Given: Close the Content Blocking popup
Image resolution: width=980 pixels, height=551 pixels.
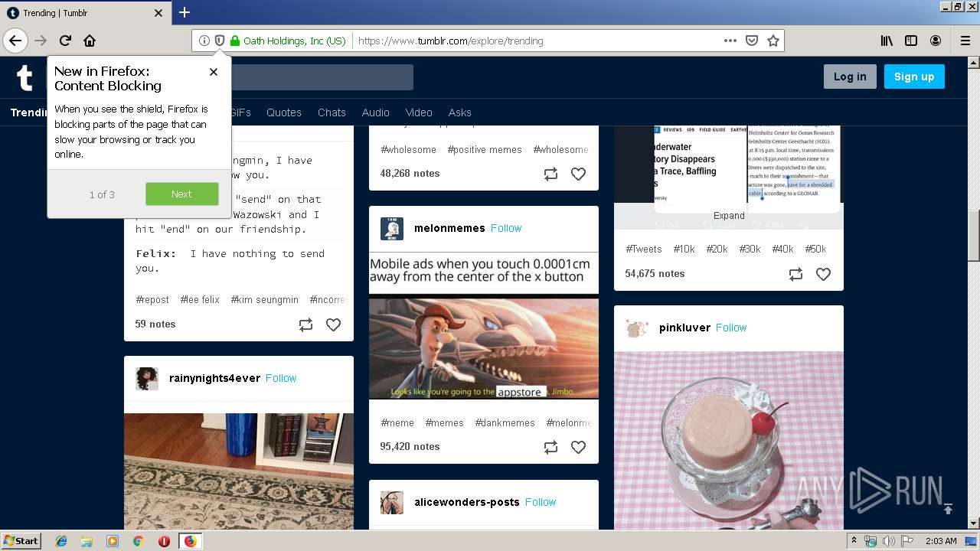Looking at the screenshot, I should 214,72.
